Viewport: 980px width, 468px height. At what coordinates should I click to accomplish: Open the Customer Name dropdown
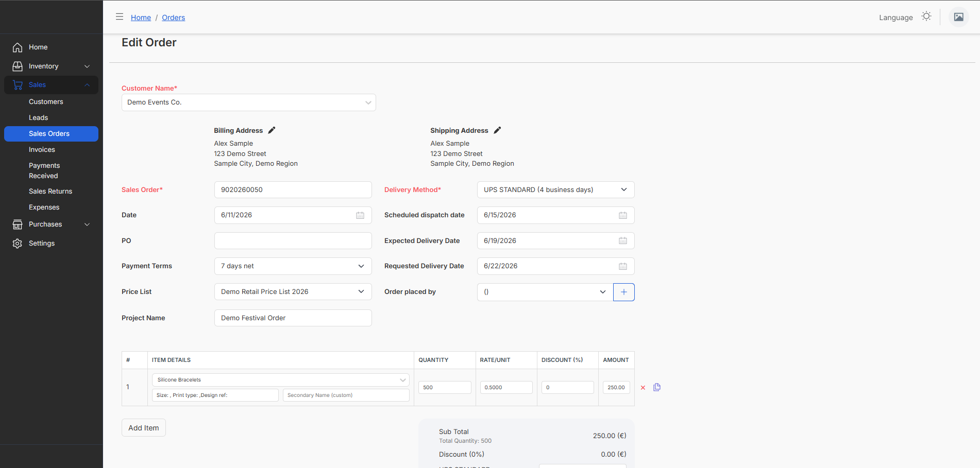[249, 102]
